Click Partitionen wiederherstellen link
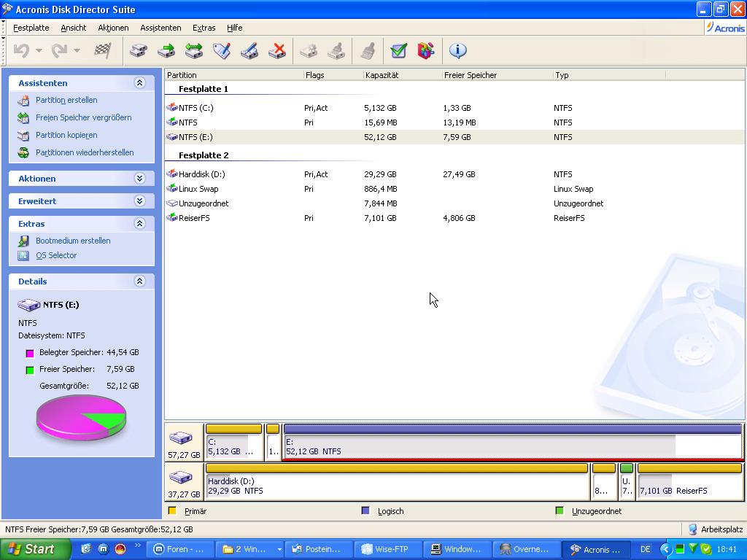 [85, 152]
